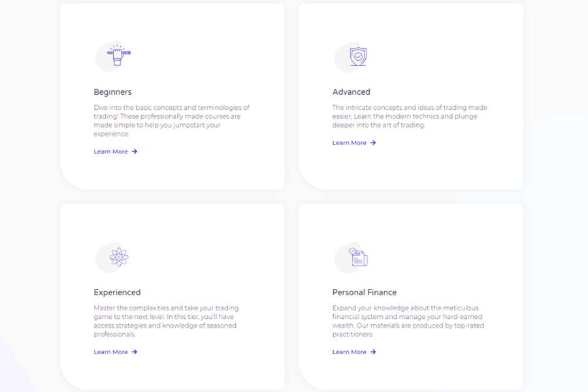The image size is (588, 392).
Task: Select the Advanced heading
Action: (351, 92)
